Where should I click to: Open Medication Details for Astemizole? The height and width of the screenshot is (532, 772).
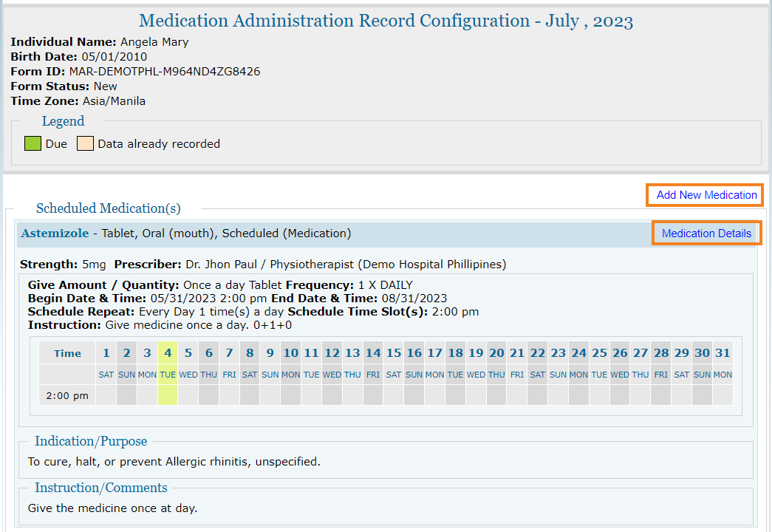(706, 233)
